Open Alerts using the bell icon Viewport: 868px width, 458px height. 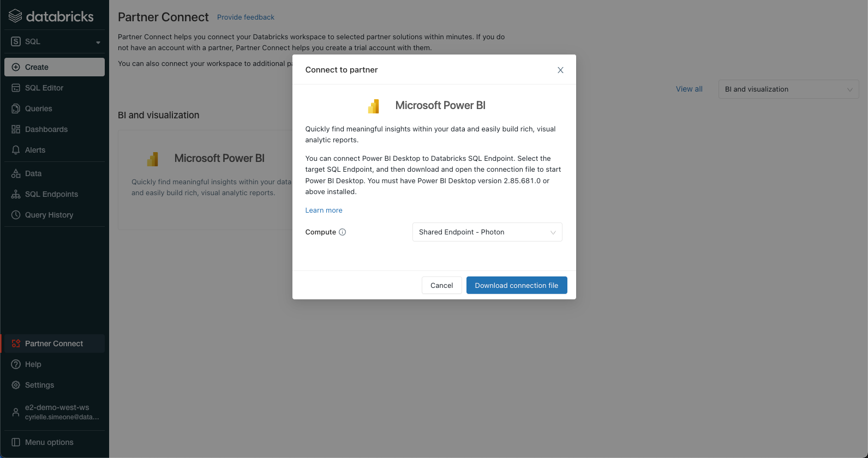point(16,150)
